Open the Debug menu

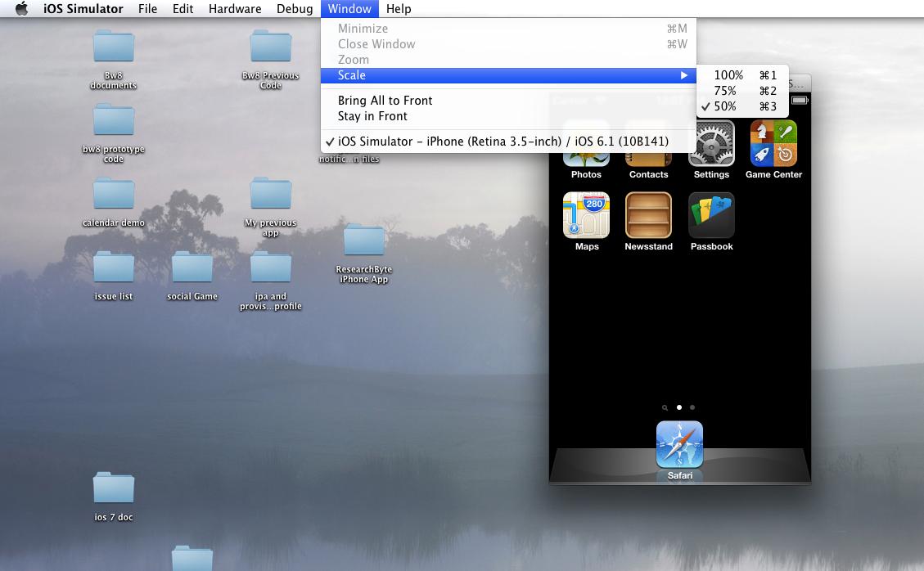(295, 9)
